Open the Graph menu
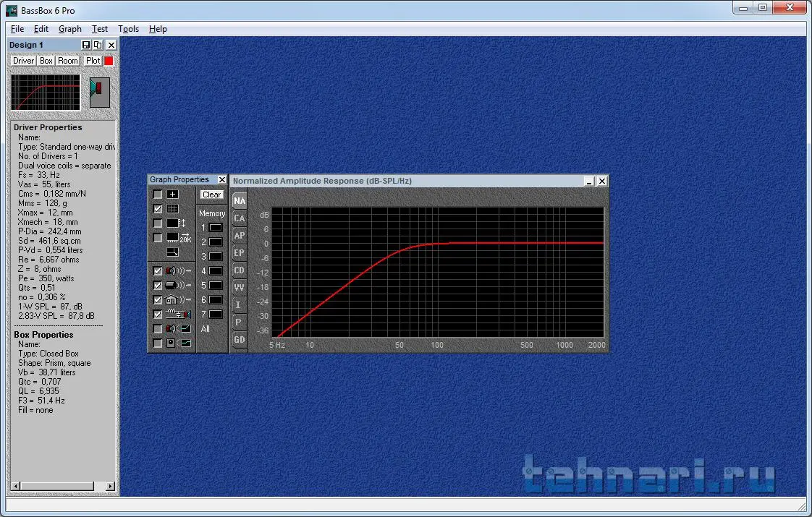Image resolution: width=812 pixels, height=517 pixels. (70, 29)
